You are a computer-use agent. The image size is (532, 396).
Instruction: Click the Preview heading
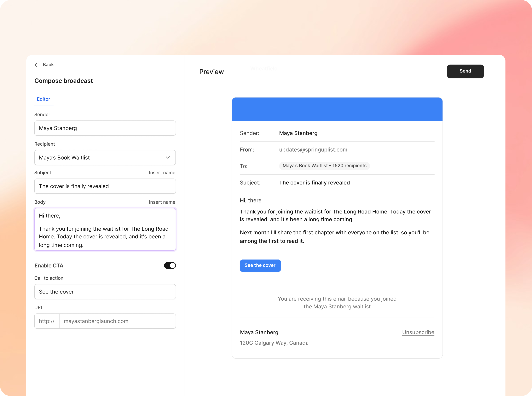point(212,72)
